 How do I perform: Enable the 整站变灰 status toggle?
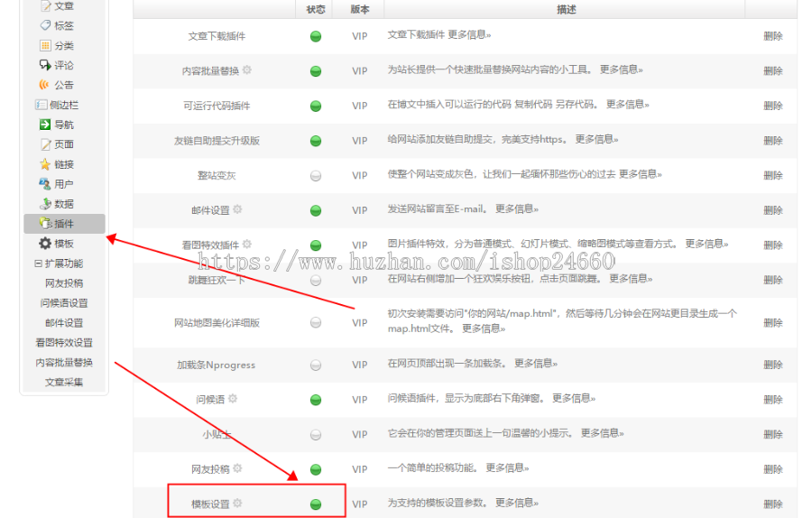[x=316, y=176]
